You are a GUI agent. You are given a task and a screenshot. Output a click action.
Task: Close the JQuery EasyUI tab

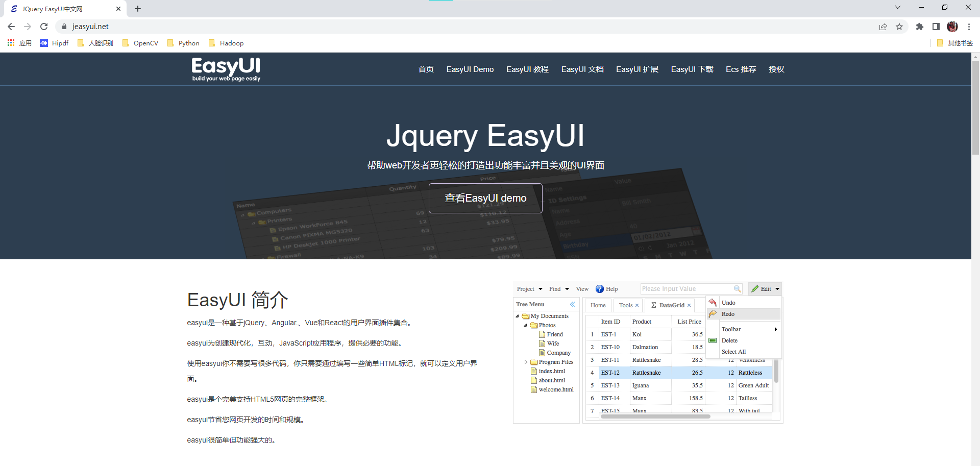[118, 9]
